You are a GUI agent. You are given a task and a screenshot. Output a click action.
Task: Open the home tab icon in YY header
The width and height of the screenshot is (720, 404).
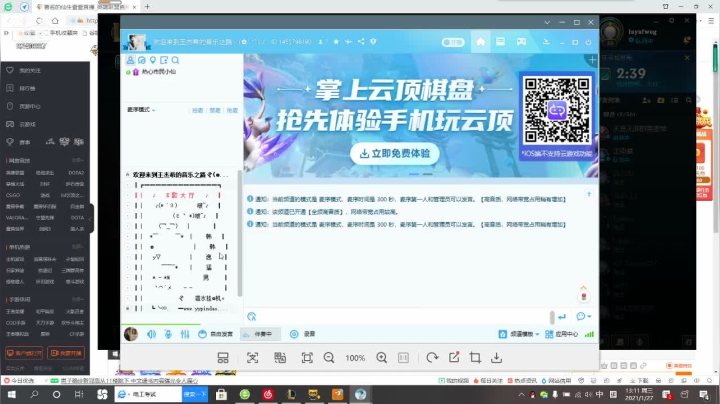[480, 42]
